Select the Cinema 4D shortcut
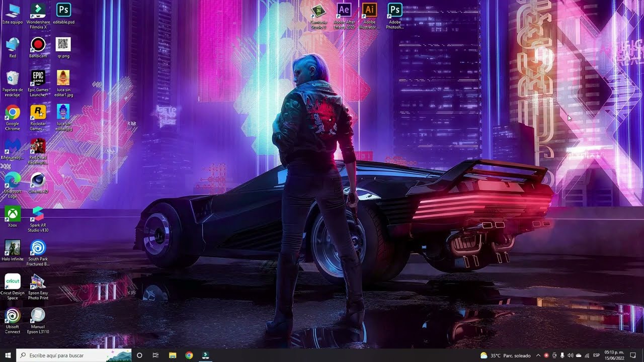The height and width of the screenshot is (362, 644). 38,183
